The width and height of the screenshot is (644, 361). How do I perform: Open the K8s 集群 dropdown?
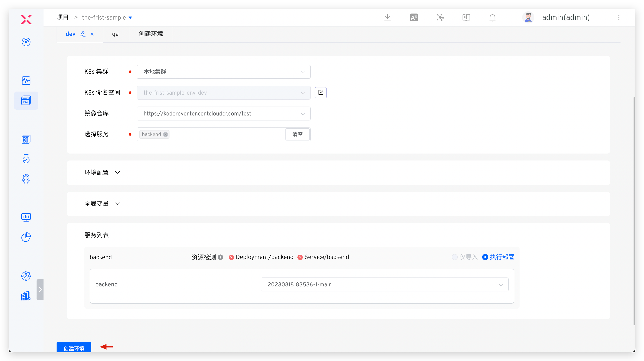(x=223, y=72)
